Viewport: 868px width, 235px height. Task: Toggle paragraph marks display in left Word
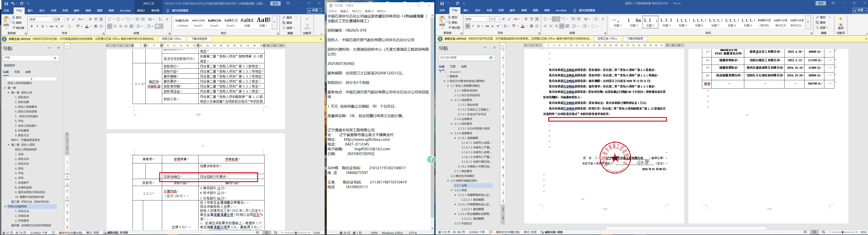[167, 19]
